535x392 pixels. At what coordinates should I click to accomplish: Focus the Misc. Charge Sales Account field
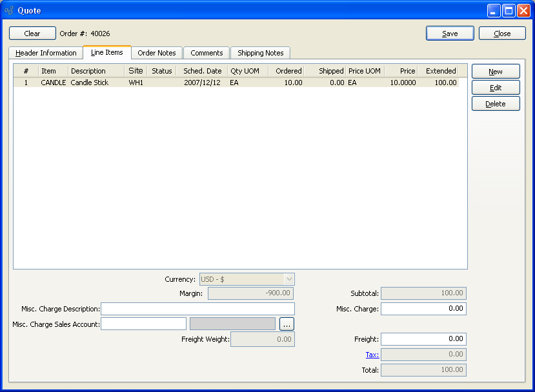coord(143,324)
